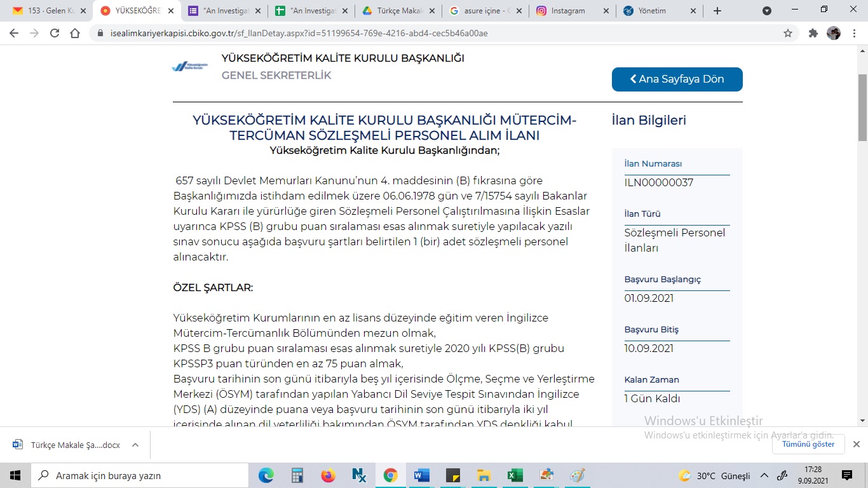Open a new browser tab with plus
The height and width of the screenshot is (488, 868).
point(717,11)
